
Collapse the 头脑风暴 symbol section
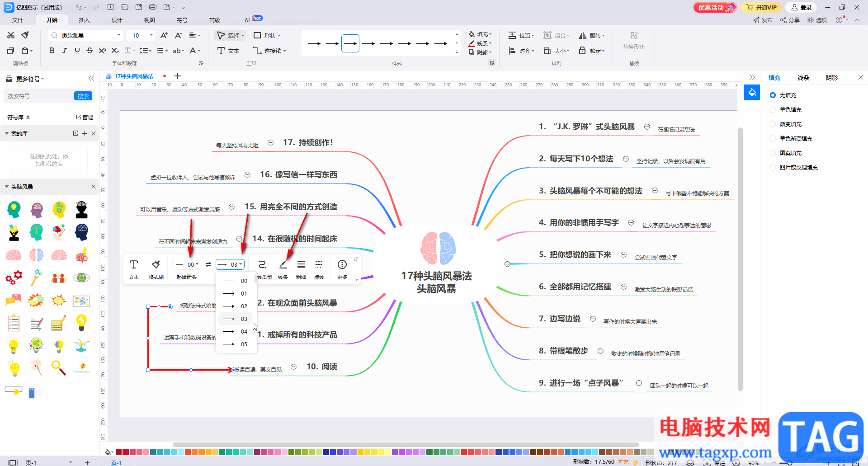click(7, 187)
